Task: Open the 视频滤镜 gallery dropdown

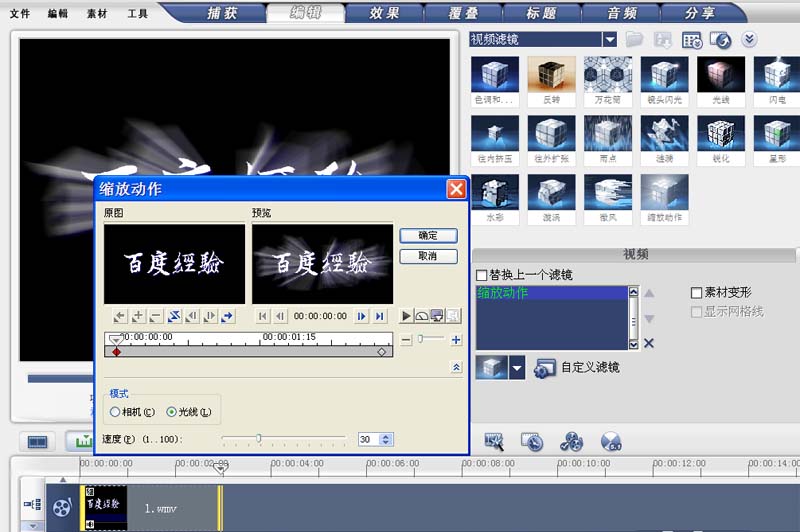Action: [610, 39]
